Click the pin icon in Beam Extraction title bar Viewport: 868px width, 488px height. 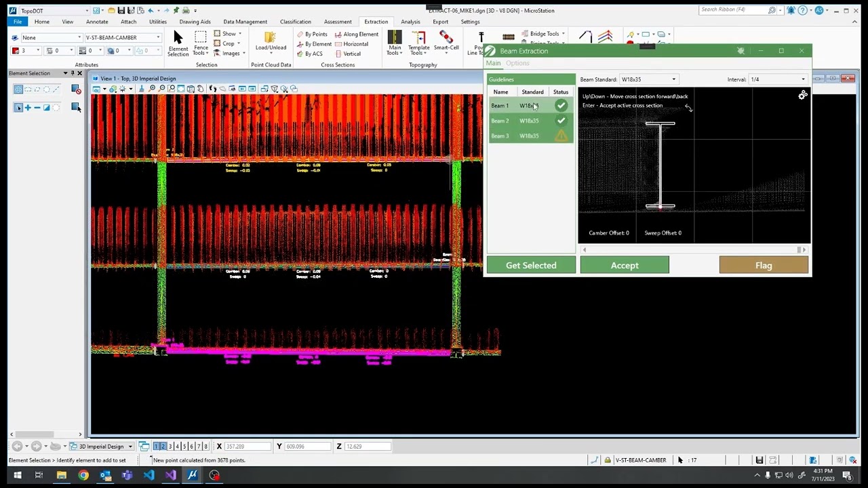point(741,51)
